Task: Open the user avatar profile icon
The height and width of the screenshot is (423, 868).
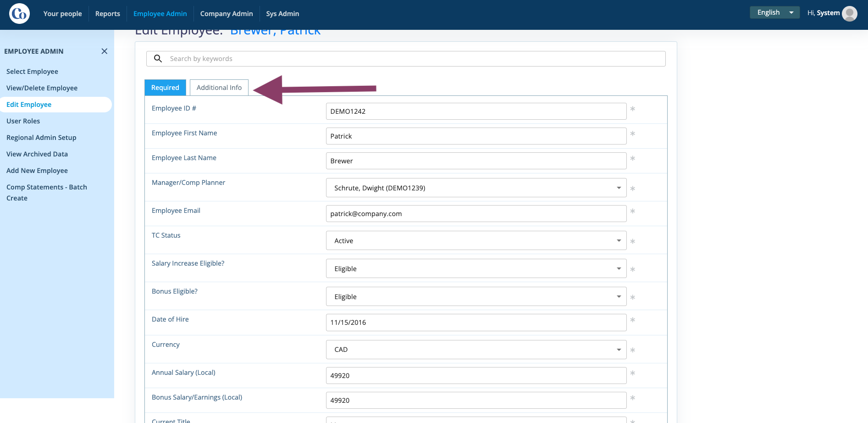Action: pos(850,13)
